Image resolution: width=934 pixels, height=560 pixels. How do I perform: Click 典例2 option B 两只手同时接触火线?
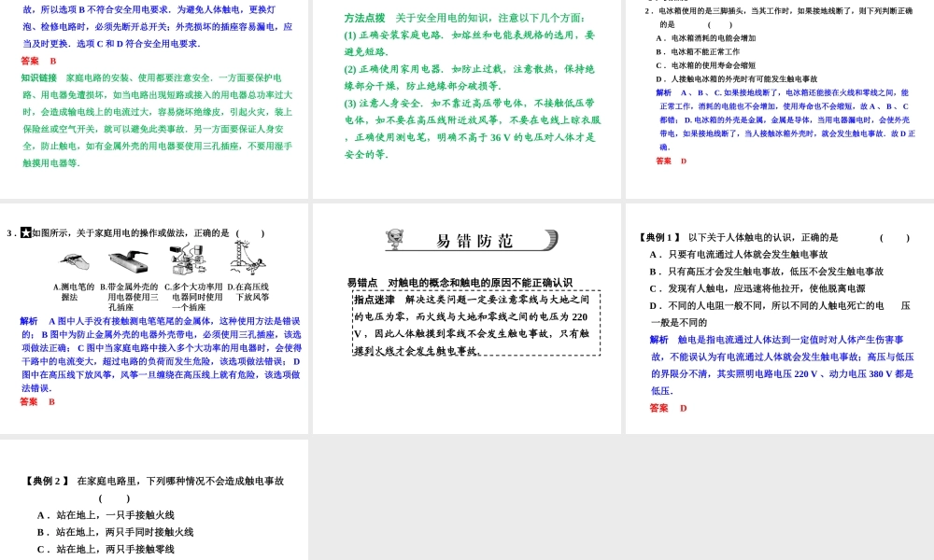(x=115, y=532)
